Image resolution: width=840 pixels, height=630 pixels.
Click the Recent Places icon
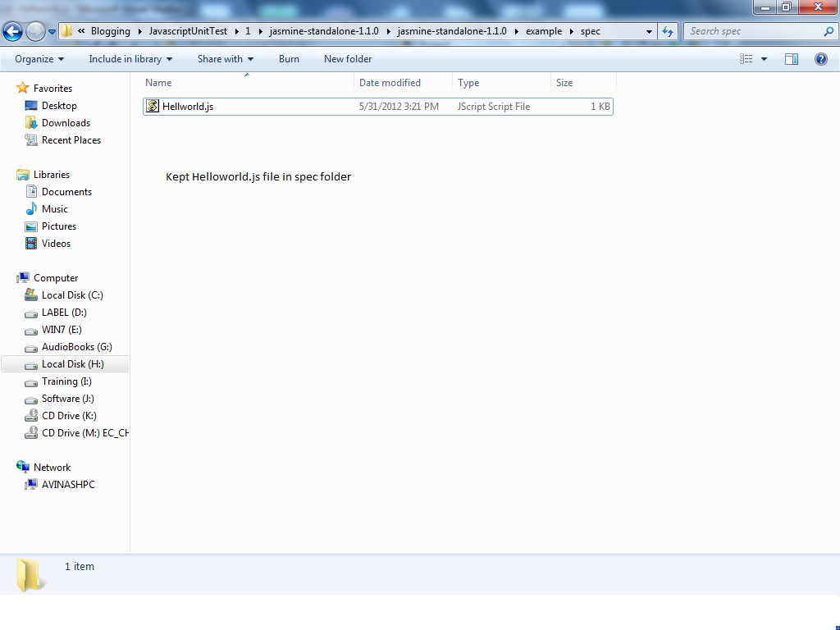click(x=31, y=139)
